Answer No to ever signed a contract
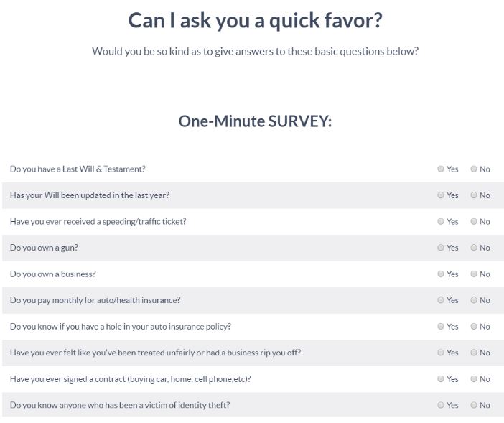Image resolution: width=504 pixels, height=423 pixels. pos(473,379)
